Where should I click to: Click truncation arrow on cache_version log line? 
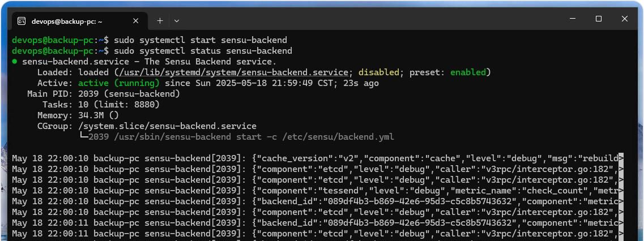pyautogui.click(x=621, y=158)
